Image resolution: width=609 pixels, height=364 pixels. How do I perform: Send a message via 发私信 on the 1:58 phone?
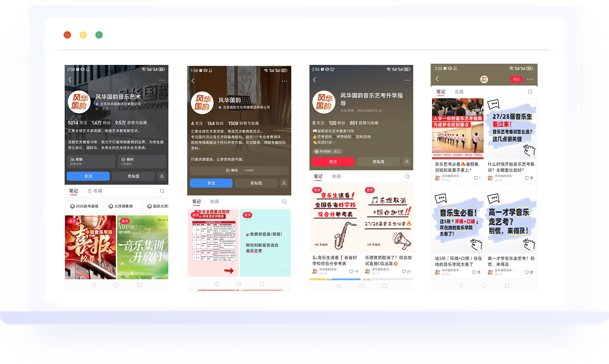tap(256, 183)
